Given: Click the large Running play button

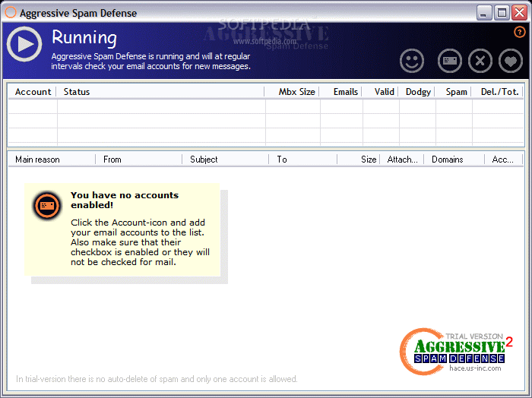Looking at the screenshot, I should [x=24, y=44].
